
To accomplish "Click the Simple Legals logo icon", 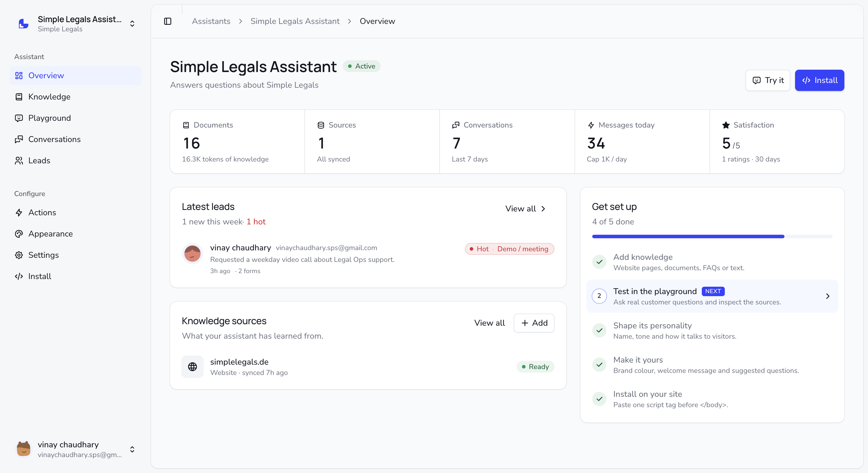I will click(x=24, y=24).
